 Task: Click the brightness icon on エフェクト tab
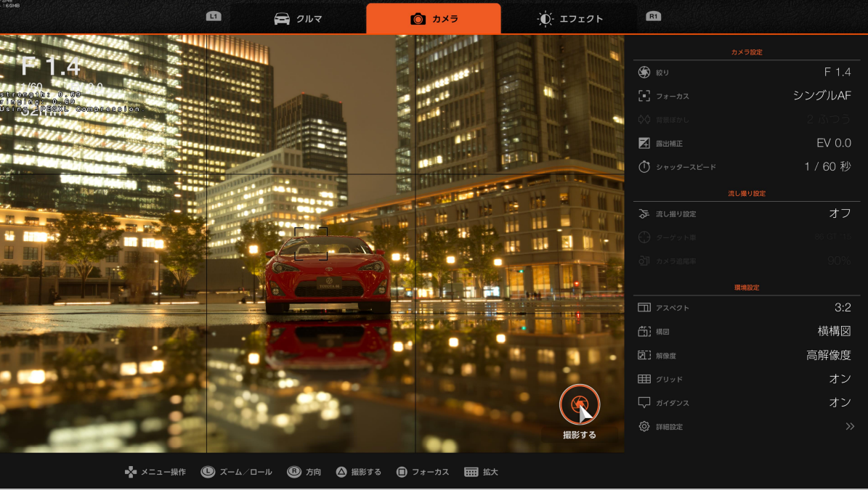545,19
